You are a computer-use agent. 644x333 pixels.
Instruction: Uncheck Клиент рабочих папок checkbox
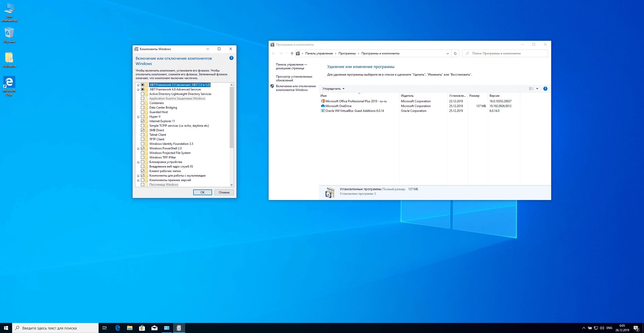[143, 171]
